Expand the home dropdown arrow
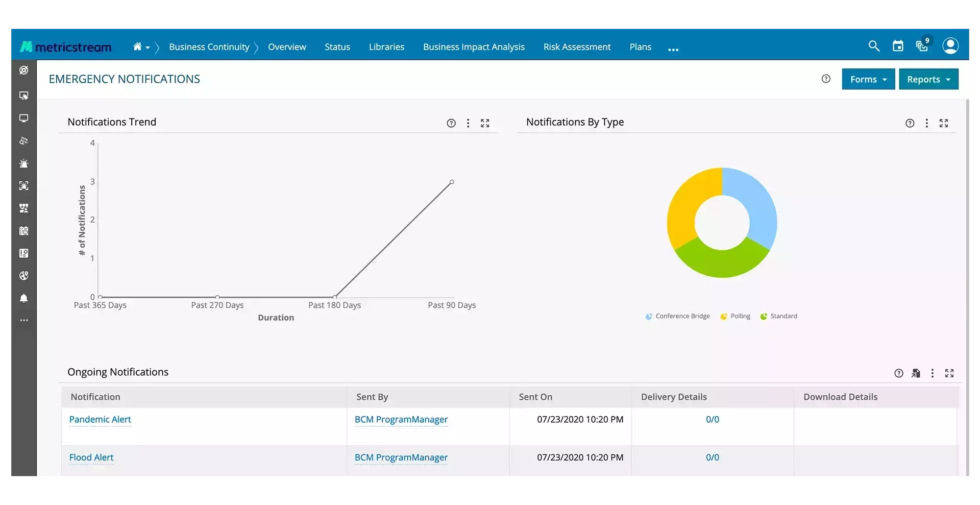 click(x=147, y=48)
